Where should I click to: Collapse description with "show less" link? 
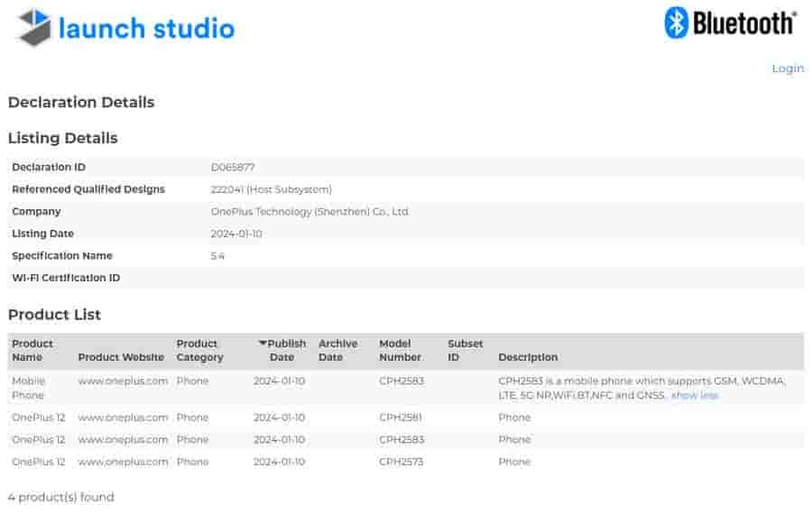pyautogui.click(x=695, y=395)
